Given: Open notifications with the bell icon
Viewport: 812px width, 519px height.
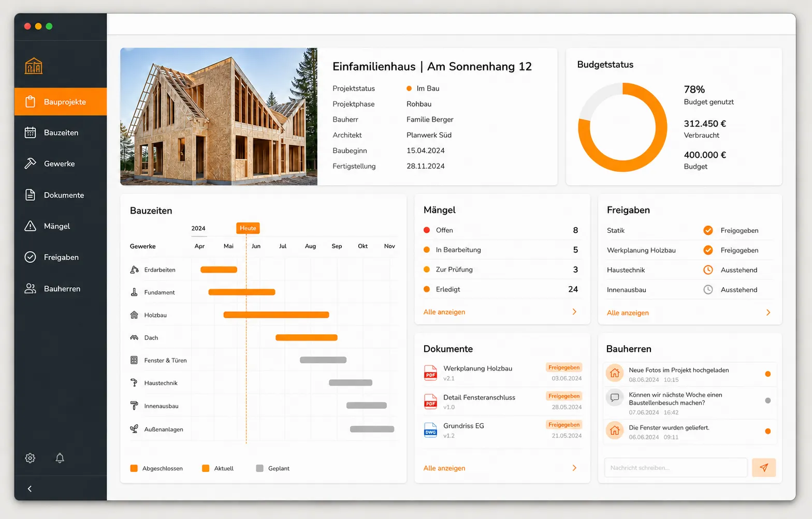Looking at the screenshot, I should pos(60,458).
